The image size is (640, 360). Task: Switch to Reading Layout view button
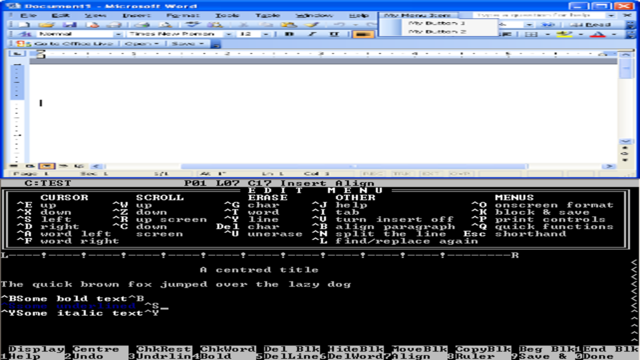[79, 166]
